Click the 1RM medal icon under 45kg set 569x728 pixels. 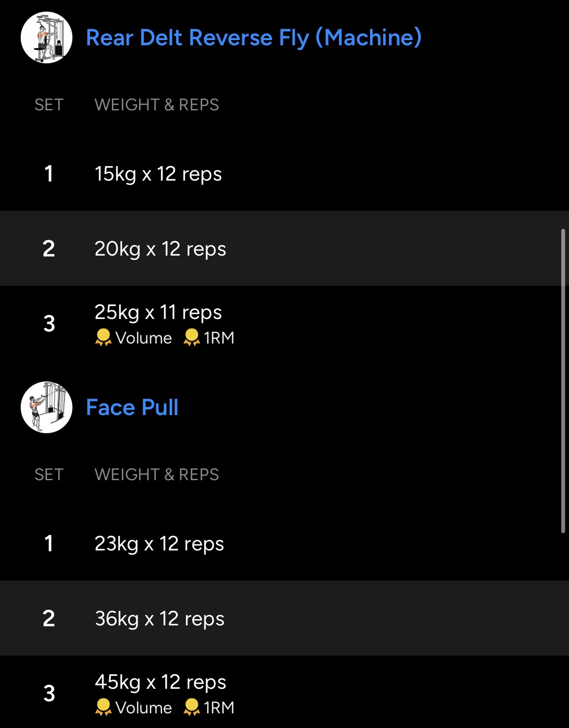191,707
